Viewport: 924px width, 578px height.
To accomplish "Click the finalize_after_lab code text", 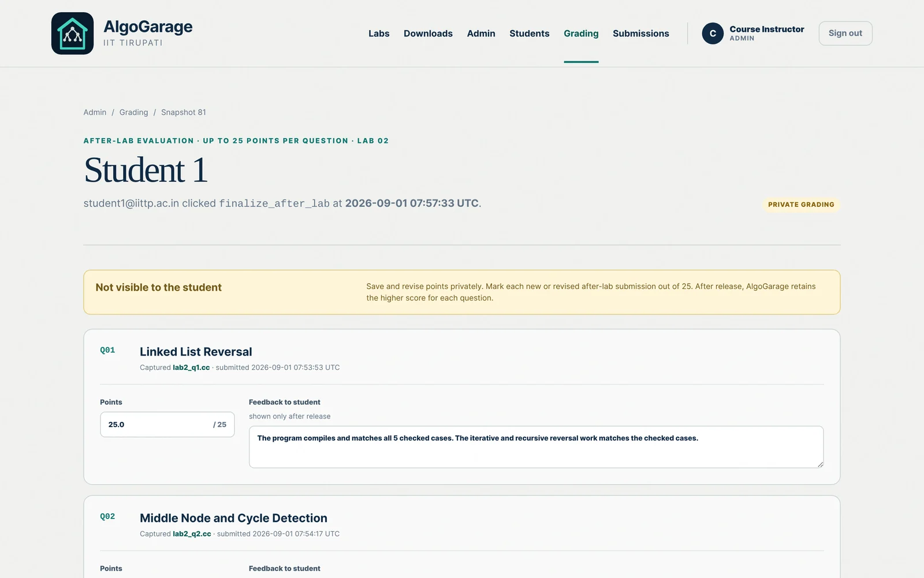I will [274, 203].
